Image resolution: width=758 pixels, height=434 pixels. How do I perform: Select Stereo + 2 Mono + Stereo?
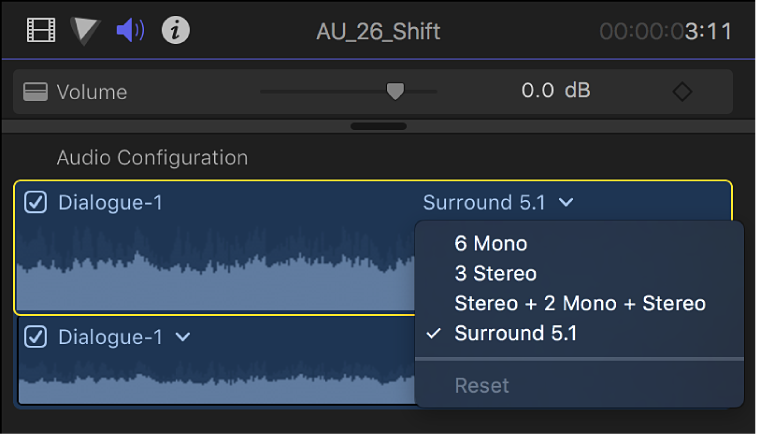click(580, 303)
